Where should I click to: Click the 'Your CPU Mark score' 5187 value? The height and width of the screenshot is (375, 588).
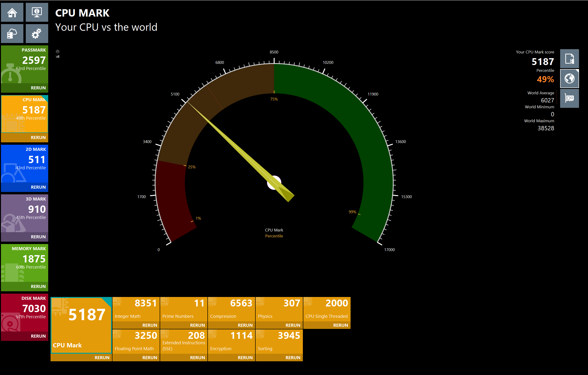pyautogui.click(x=543, y=62)
